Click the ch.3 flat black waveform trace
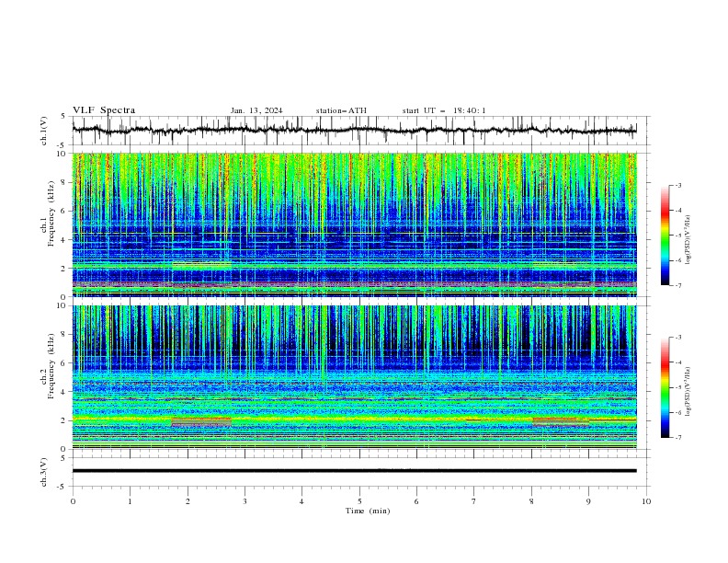Screen dimensions: 728x563 (354, 471)
